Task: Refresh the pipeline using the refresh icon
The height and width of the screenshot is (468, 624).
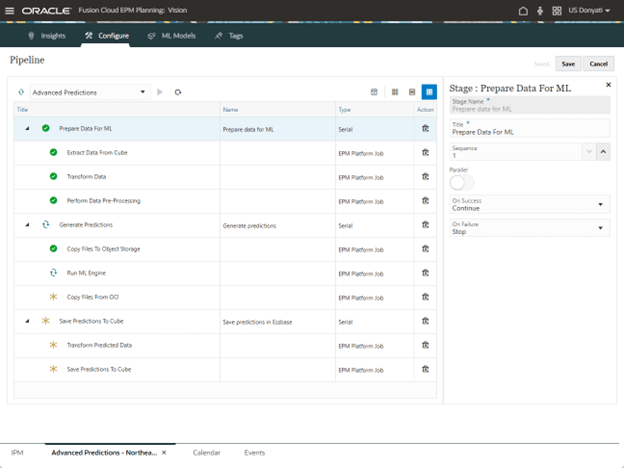Action: (x=177, y=92)
